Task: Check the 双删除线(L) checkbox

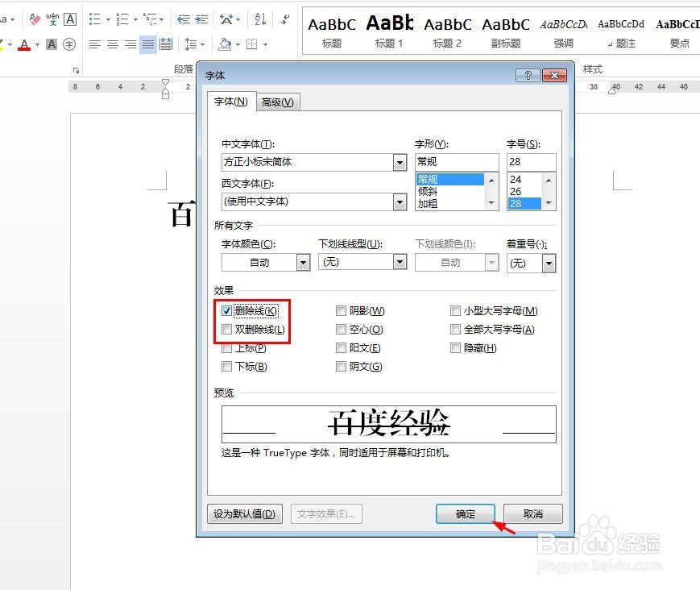Action: 227,330
